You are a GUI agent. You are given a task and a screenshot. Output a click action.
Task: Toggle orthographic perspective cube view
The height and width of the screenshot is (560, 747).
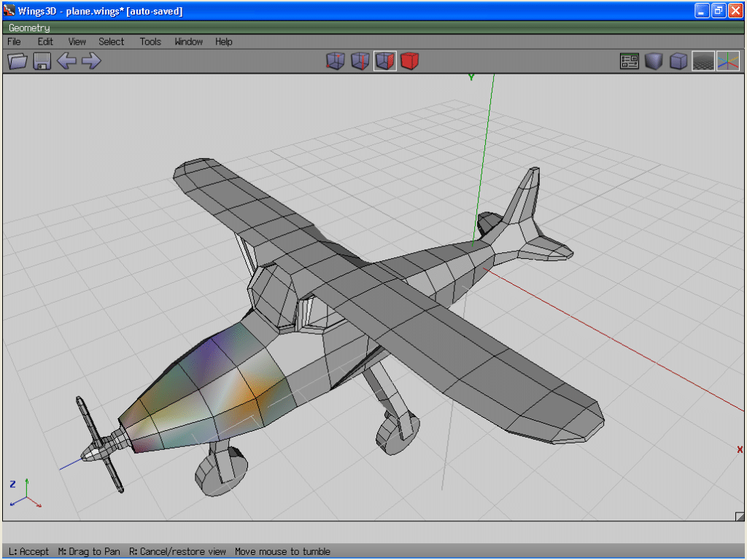tap(678, 61)
